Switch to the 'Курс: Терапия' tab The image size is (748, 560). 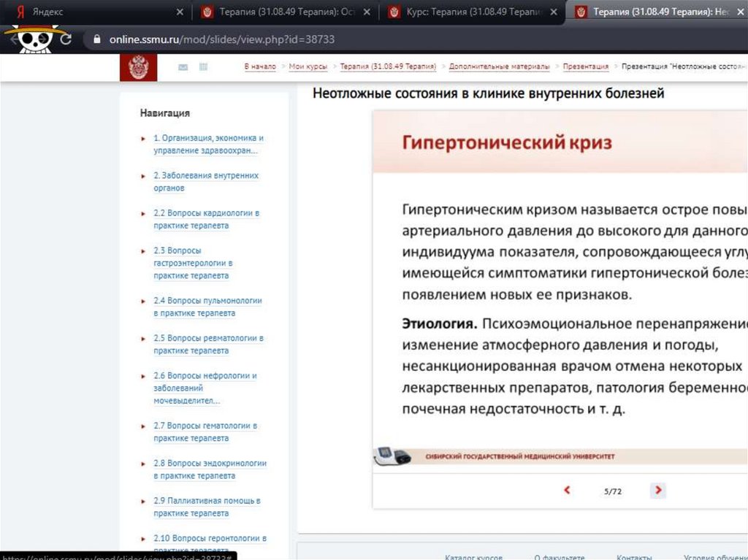click(x=473, y=12)
